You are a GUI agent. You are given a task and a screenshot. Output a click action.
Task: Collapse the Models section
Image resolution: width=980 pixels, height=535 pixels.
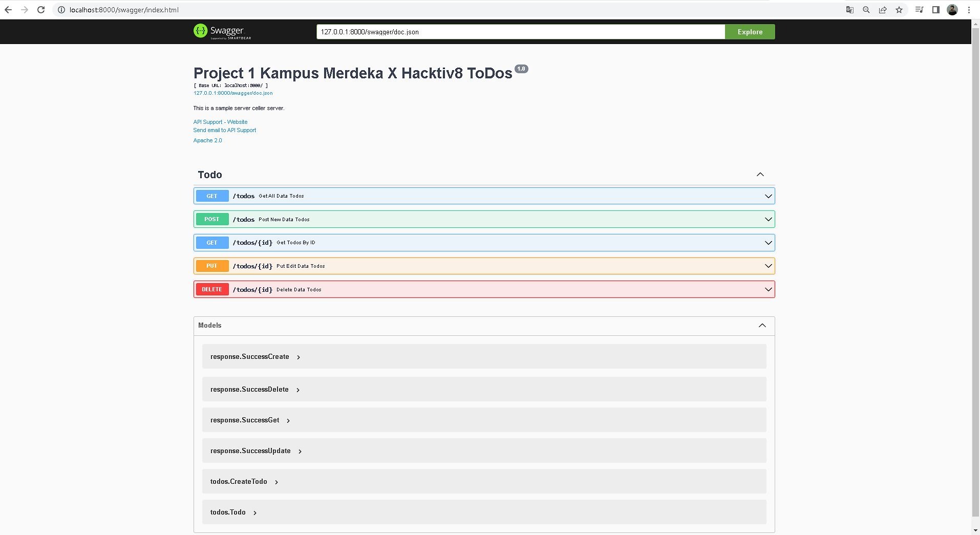[762, 326]
